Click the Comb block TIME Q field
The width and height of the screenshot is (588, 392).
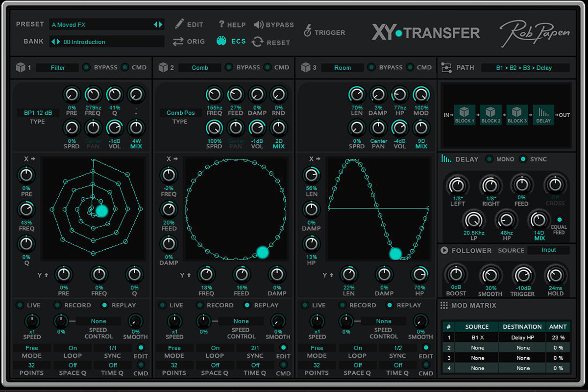click(255, 365)
